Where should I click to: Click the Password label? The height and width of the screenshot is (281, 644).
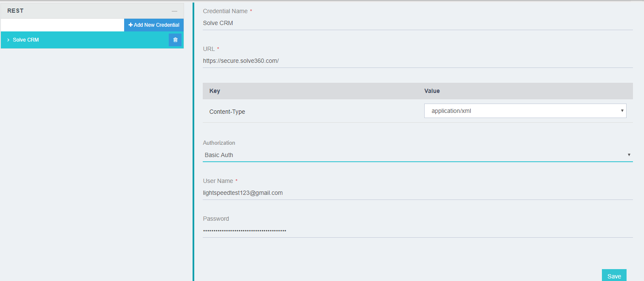pos(216,219)
